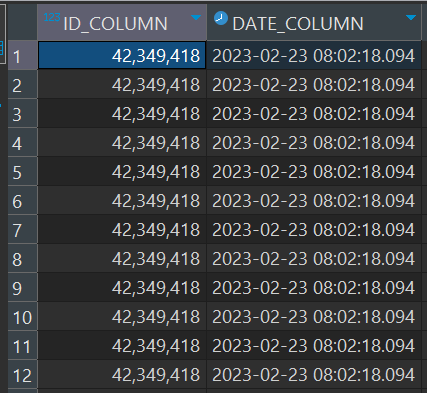Click ID_COLUMN cell in row 12

click(x=122, y=374)
